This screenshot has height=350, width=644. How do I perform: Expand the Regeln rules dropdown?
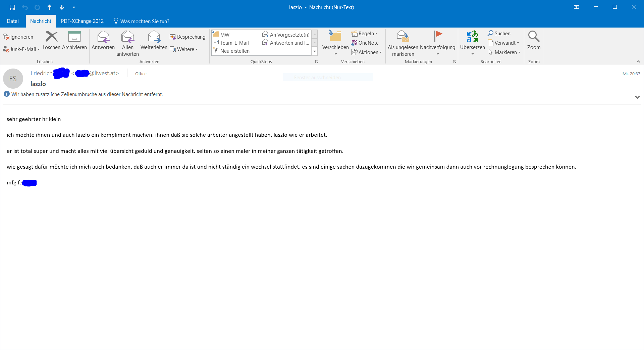[365, 33]
